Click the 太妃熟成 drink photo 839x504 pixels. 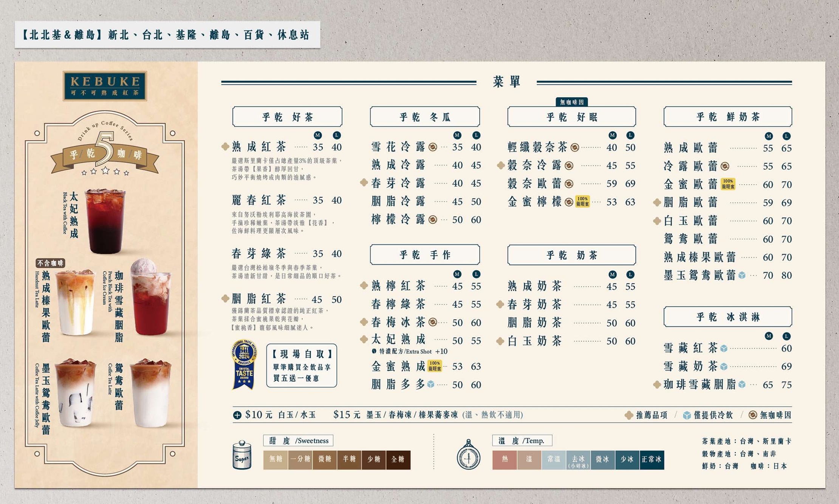coord(105,221)
